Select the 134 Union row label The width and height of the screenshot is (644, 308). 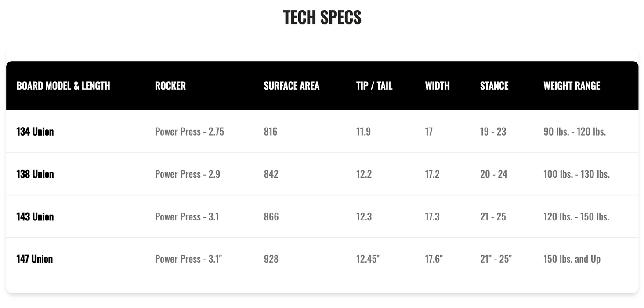point(35,132)
